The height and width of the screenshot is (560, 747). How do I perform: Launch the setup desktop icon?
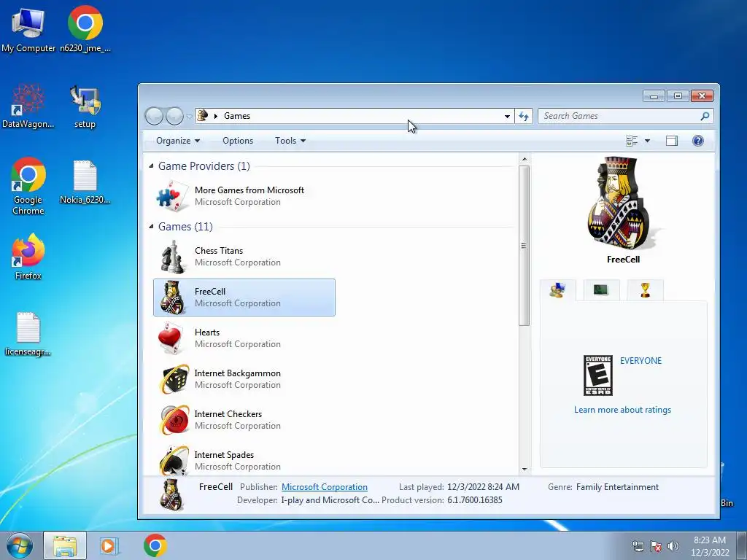pos(85,106)
